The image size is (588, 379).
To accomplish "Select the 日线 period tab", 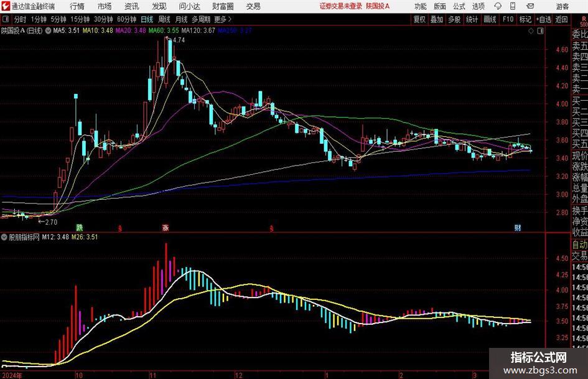I will click(x=147, y=19).
